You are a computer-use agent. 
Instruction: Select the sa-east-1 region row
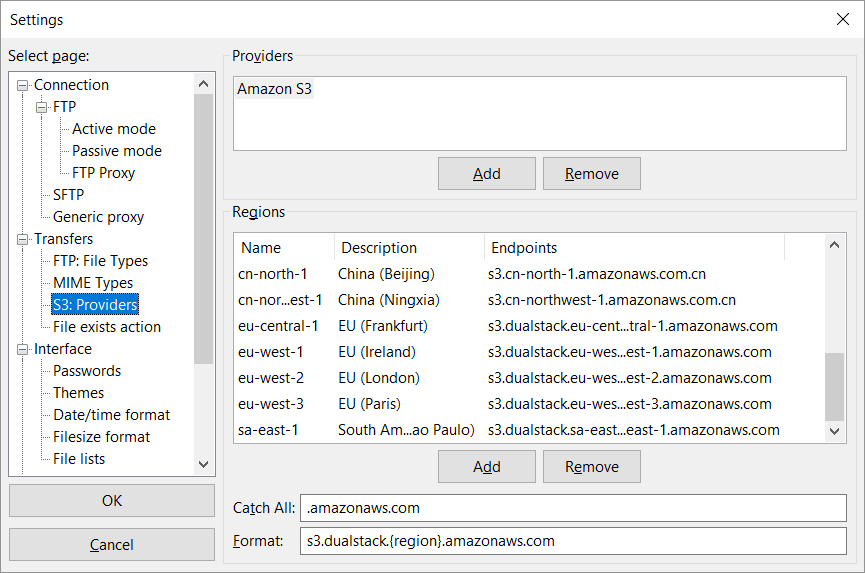(528, 430)
